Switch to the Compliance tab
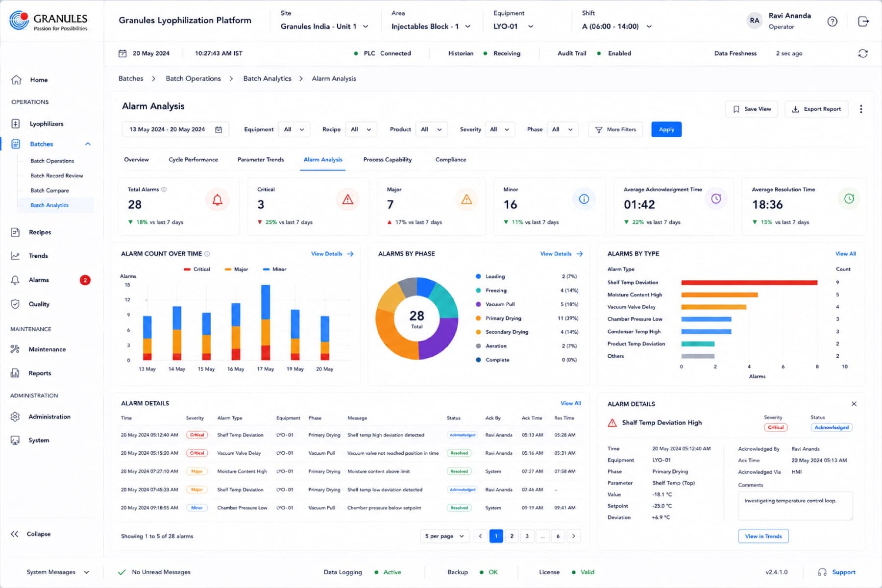The height and width of the screenshot is (588, 882). tap(451, 160)
